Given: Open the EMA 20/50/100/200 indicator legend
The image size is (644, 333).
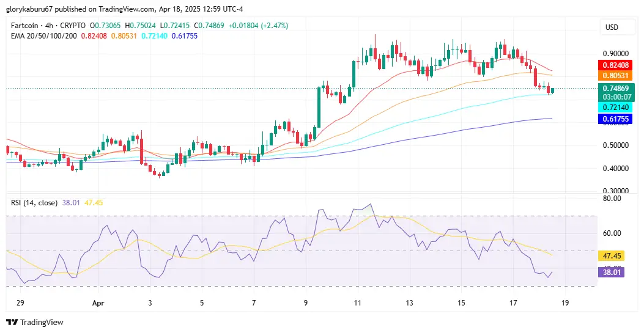Looking at the screenshot, I should coord(44,35).
